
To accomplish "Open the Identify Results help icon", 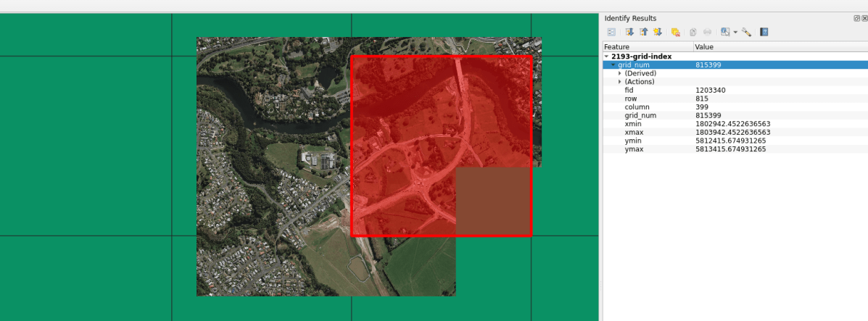I will (x=764, y=32).
